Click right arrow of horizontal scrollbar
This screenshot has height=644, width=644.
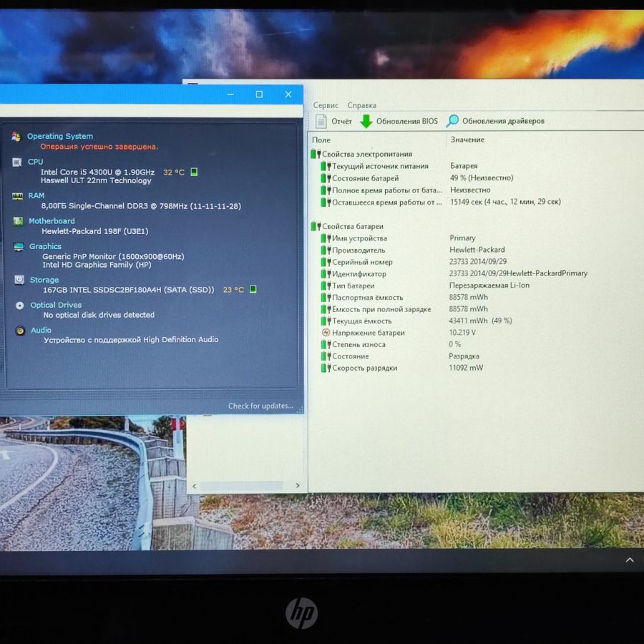click(298, 485)
